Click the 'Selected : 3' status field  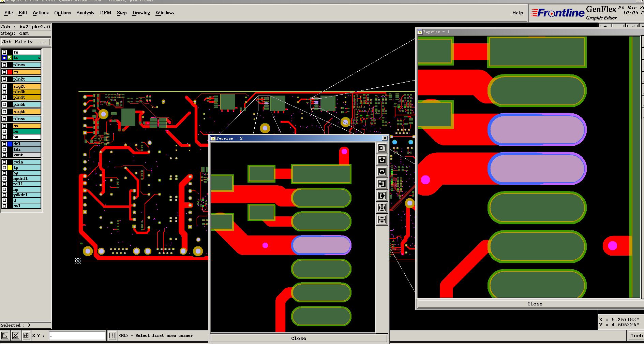pyautogui.click(x=26, y=325)
